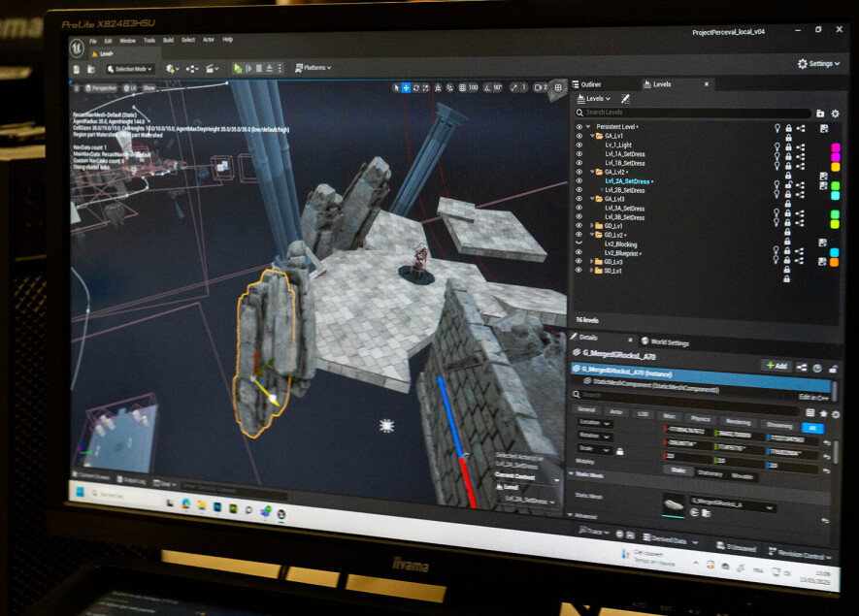Screen dimensions: 859x616
Task: Click the Search Levels field
Action: 693,113
